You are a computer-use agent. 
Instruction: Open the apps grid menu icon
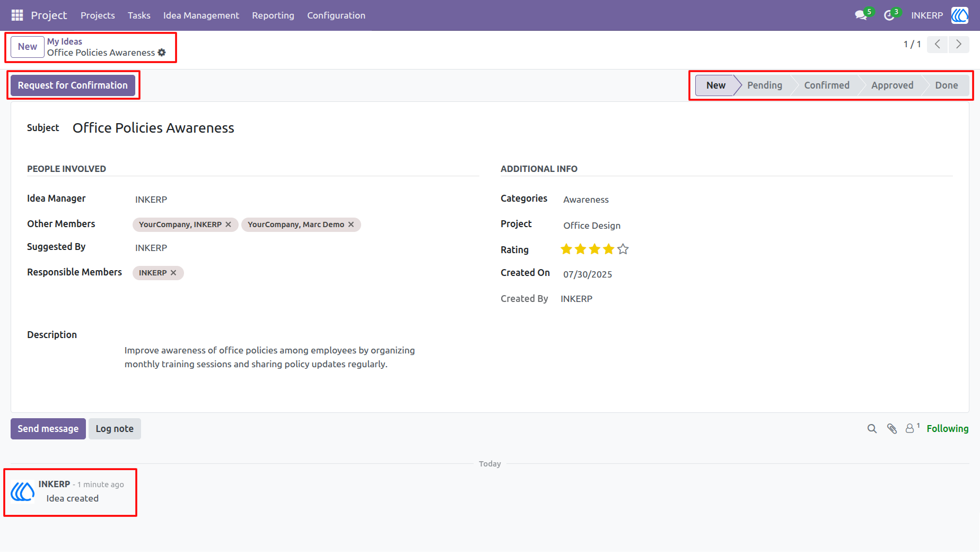click(x=17, y=15)
